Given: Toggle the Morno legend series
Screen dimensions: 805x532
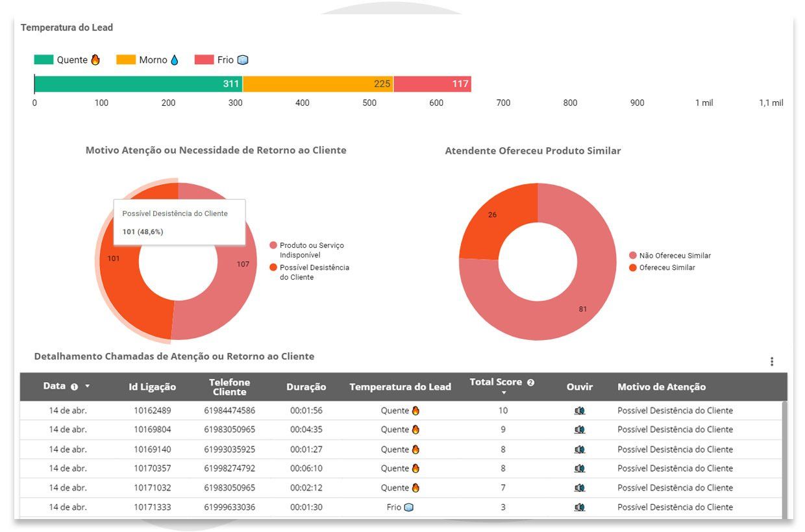Looking at the screenshot, I should (147, 60).
